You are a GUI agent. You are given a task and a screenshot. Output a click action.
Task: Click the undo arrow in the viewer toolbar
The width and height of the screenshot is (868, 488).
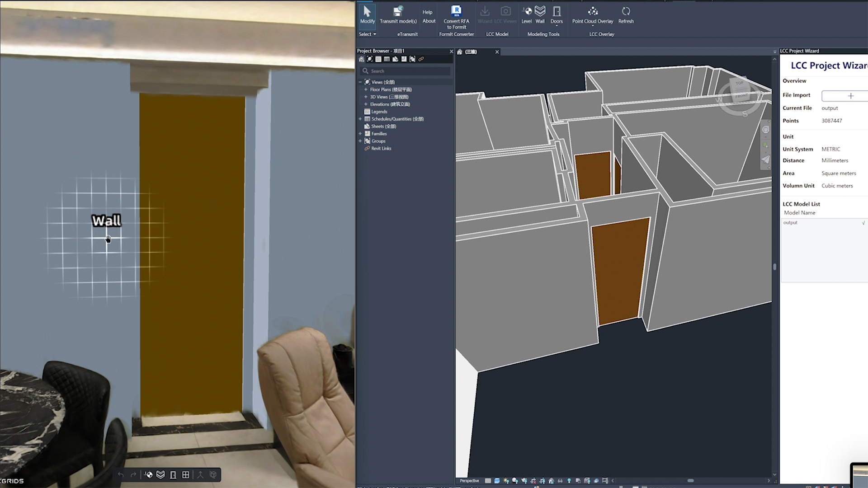point(121,475)
